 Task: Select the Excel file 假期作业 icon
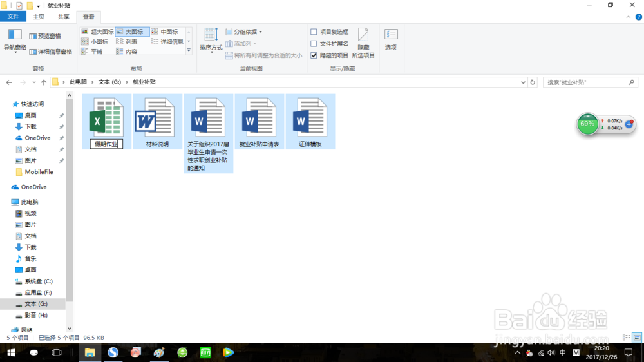click(x=106, y=117)
